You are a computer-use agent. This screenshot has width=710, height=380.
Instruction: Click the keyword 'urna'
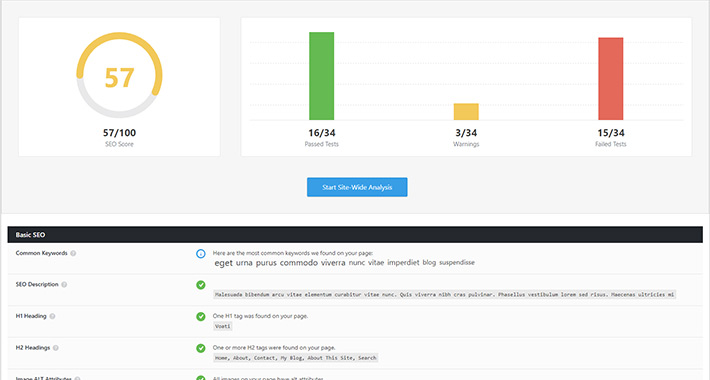coord(244,263)
